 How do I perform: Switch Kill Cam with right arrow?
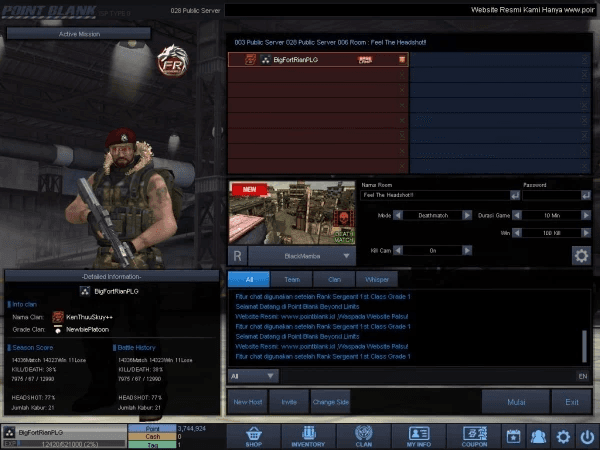(467, 250)
